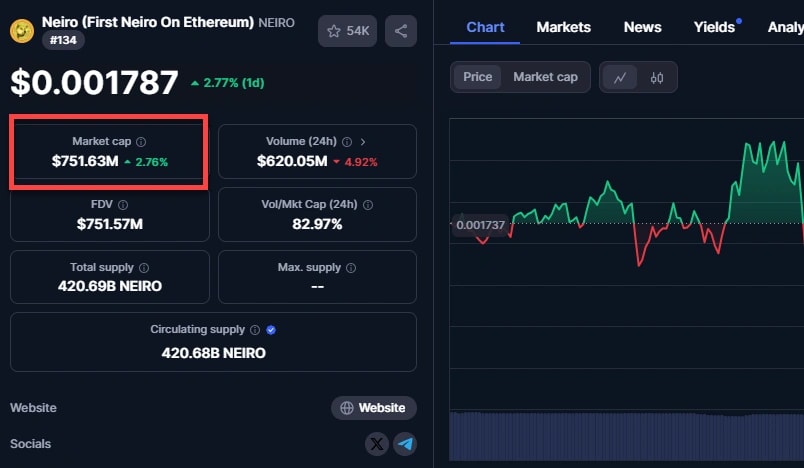The height and width of the screenshot is (468, 804).
Task: Open the Yields tab
Action: pyautogui.click(x=714, y=27)
